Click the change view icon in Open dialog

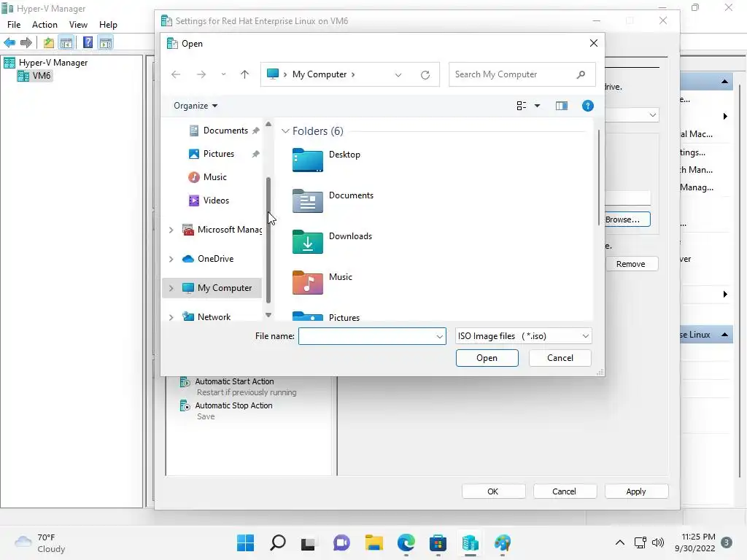tap(522, 106)
